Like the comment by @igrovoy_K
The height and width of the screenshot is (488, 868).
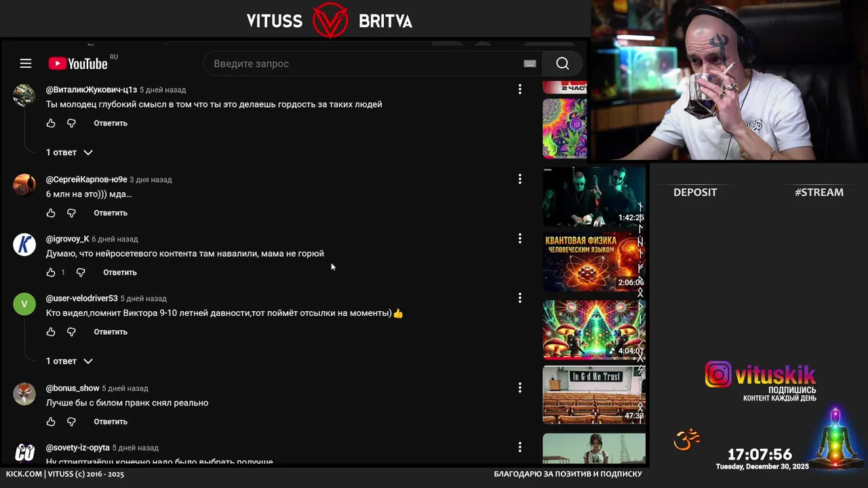(51, 272)
